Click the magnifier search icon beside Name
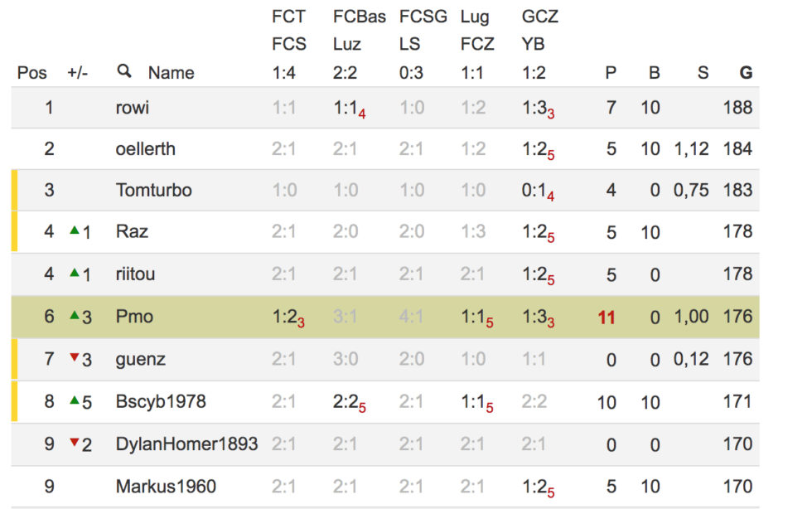Image resolution: width=812 pixels, height=509 pixels. pyautogui.click(x=124, y=71)
